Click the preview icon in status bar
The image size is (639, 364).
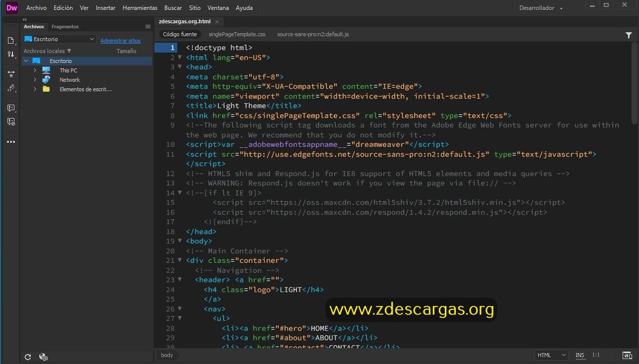[x=627, y=355]
